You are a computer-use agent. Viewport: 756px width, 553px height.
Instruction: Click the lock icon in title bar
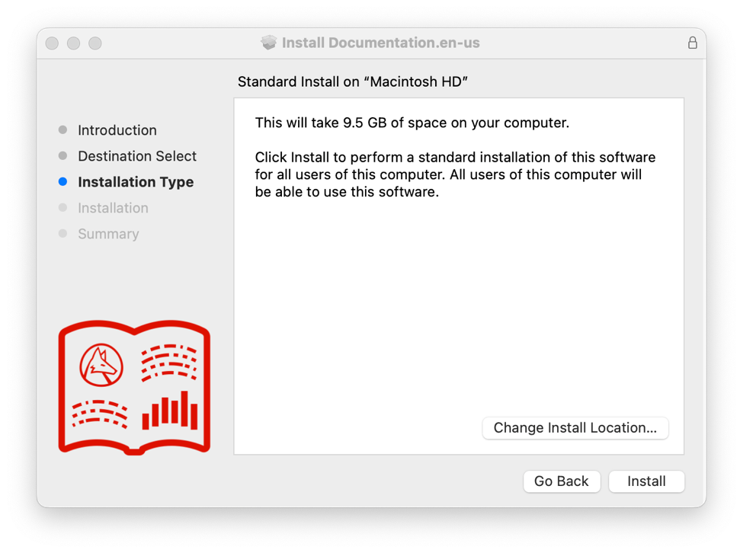[692, 43]
